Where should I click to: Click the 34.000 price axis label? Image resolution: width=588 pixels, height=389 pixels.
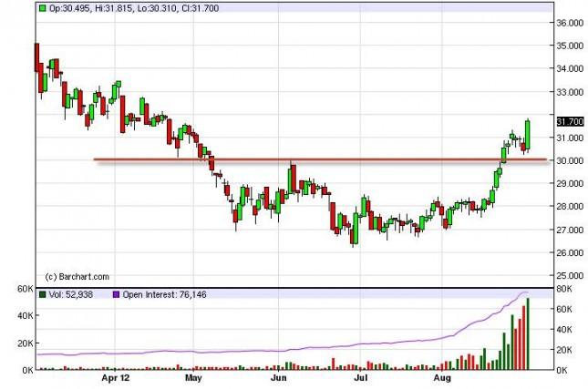(x=570, y=68)
